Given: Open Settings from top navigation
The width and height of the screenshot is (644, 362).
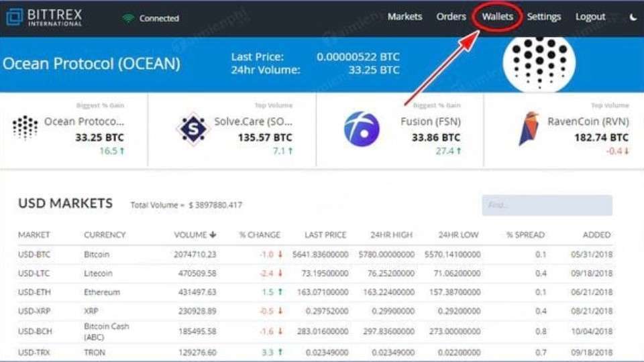Looking at the screenshot, I should 543,17.
